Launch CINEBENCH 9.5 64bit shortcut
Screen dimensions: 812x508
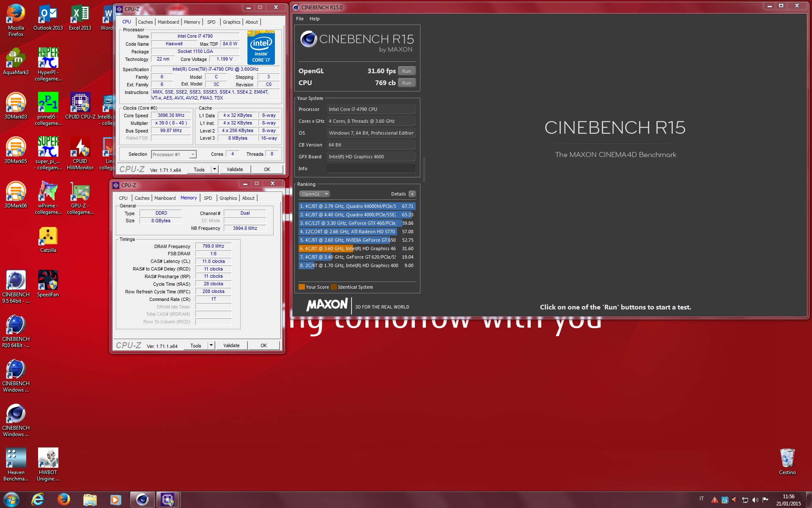pyautogui.click(x=16, y=287)
